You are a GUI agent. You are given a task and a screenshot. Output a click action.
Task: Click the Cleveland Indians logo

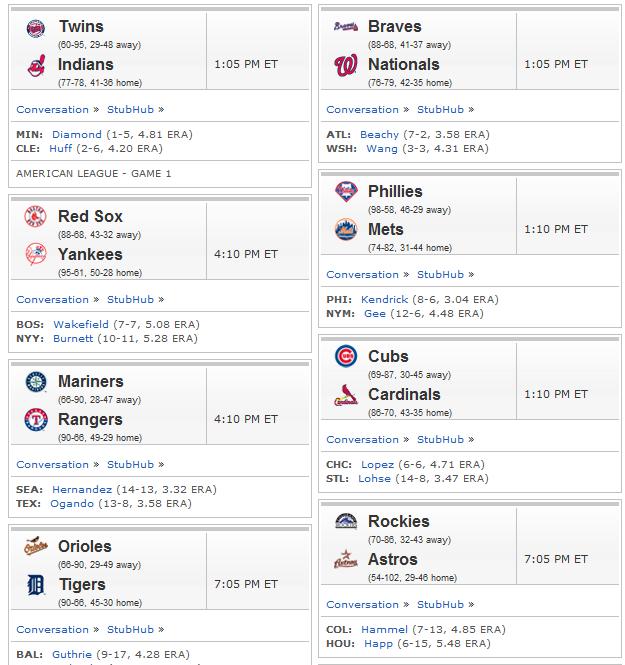pyautogui.click(x=36, y=66)
